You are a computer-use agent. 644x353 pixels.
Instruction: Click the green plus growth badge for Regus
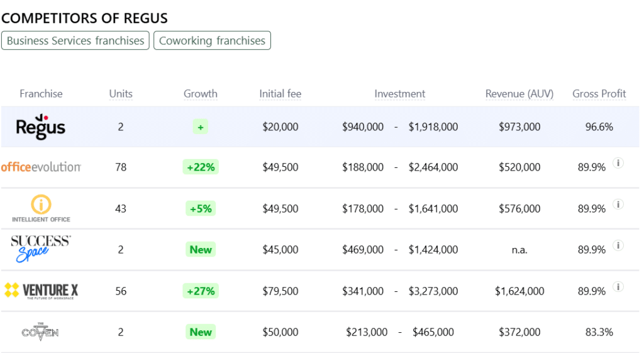click(201, 127)
